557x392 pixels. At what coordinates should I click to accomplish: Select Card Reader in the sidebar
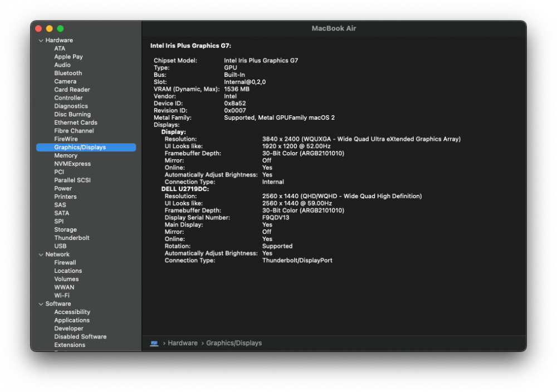72,90
